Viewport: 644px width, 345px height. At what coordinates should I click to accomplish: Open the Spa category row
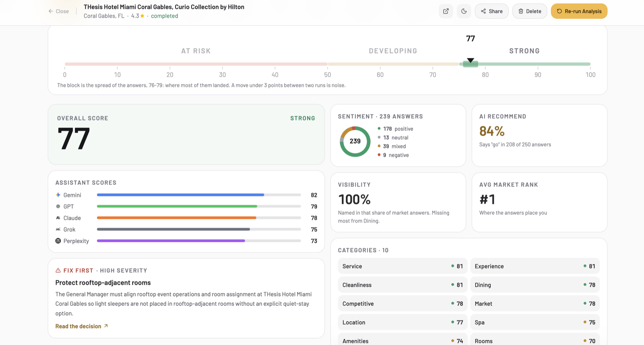(x=535, y=322)
